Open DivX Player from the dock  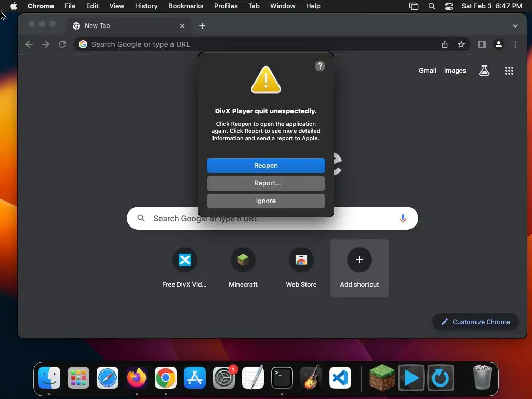[411, 378]
